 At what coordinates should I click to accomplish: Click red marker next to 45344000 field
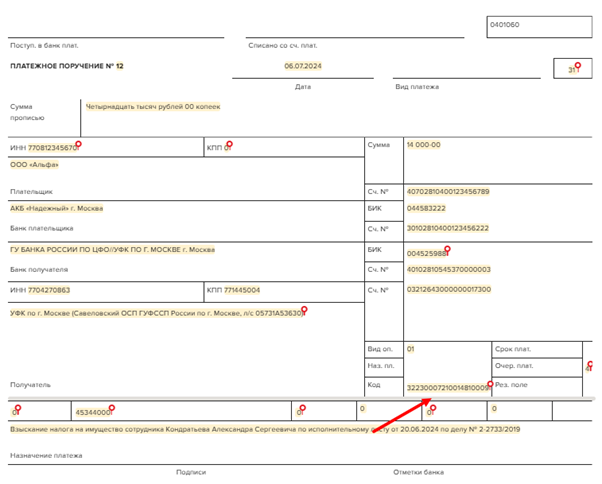click(112, 407)
